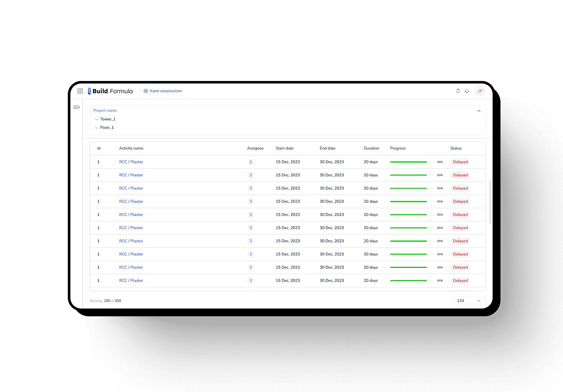Open the page number 134 dropdown
The width and height of the screenshot is (563, 392).
(469, 301)
